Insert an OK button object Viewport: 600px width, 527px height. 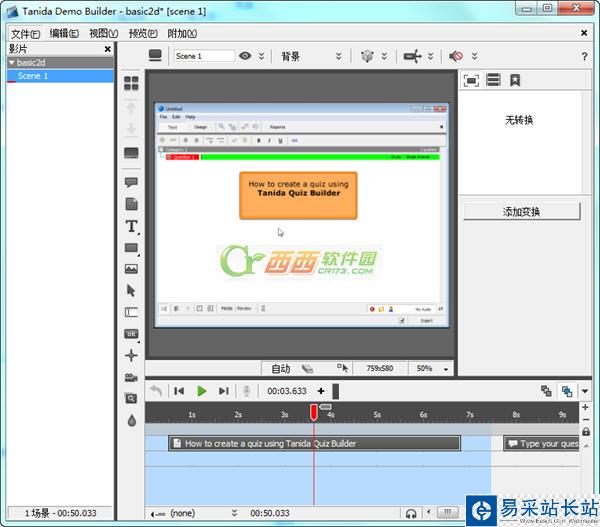pyautogui.click(x=131, y=334)
